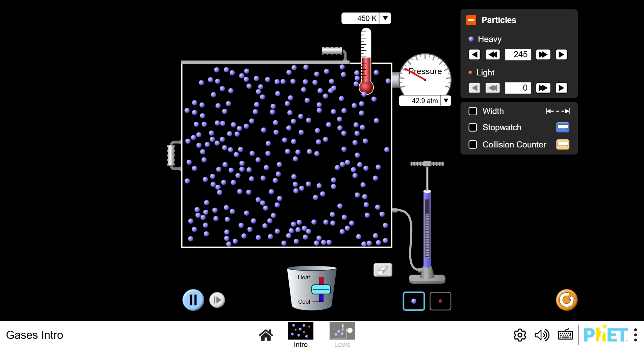
Task: Add many Heavy particles with double right arrow
Action: 543,54
